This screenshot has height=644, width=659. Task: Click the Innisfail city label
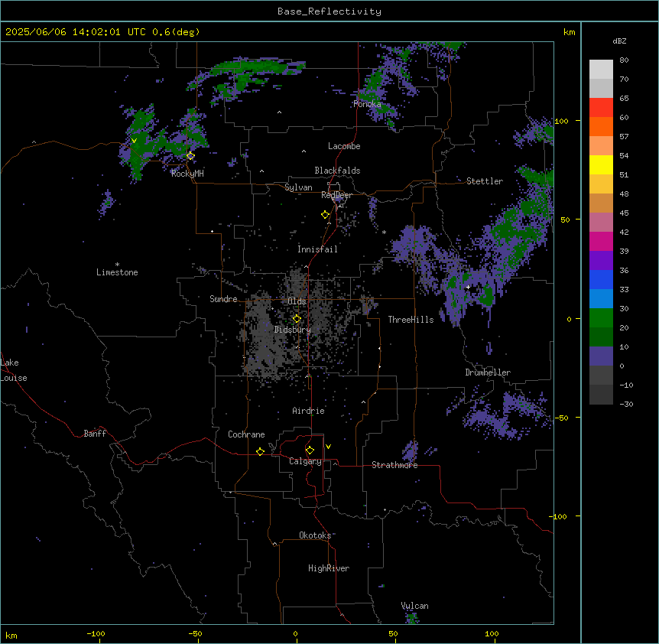click(x=317, y=249)
